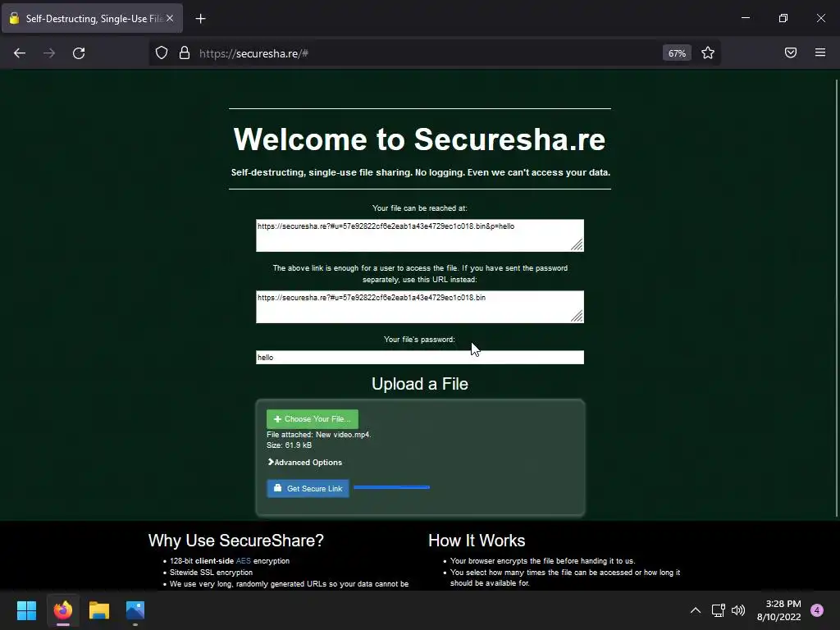The image size is (840, 630).
Task: Click Firefox icon in taskbar
Action: (62, 610)
